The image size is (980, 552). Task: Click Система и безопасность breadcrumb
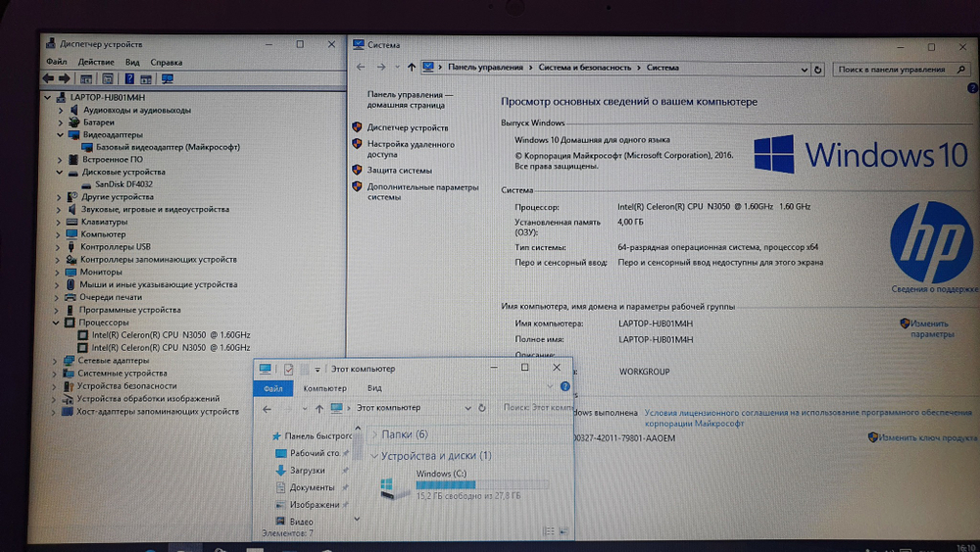pyautogui.click(x=585, y=67)
